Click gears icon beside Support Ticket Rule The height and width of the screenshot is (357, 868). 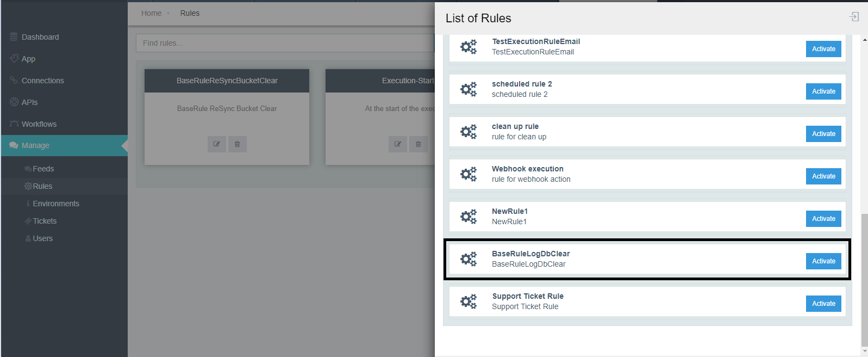(468, 301)
